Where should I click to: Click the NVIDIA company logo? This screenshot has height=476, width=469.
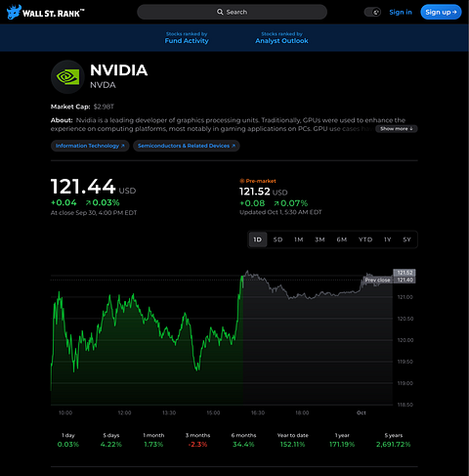tap(67, 77)
